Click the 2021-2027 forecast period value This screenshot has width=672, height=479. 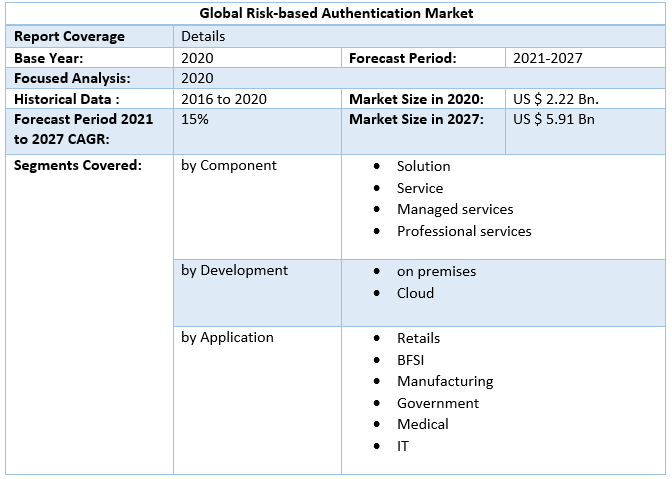pyautogui.click(x=547, y=58)
